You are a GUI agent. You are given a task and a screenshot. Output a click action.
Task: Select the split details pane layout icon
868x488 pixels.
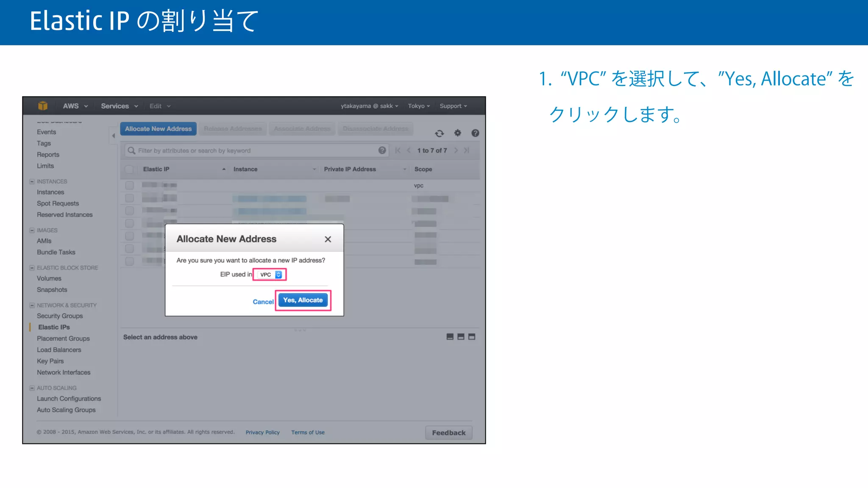pyautogui.click(x=461, y=337)
